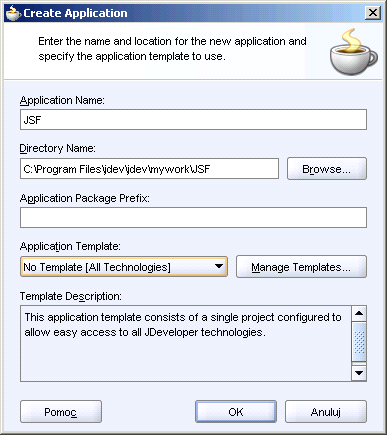Click the template description scroll up arrow

click(x=359, y=313)
